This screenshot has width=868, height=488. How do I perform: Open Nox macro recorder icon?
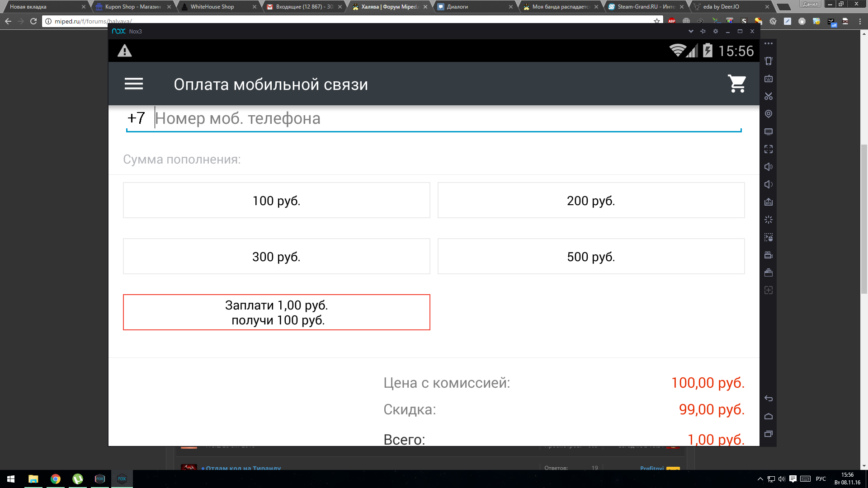click(769, 237)
